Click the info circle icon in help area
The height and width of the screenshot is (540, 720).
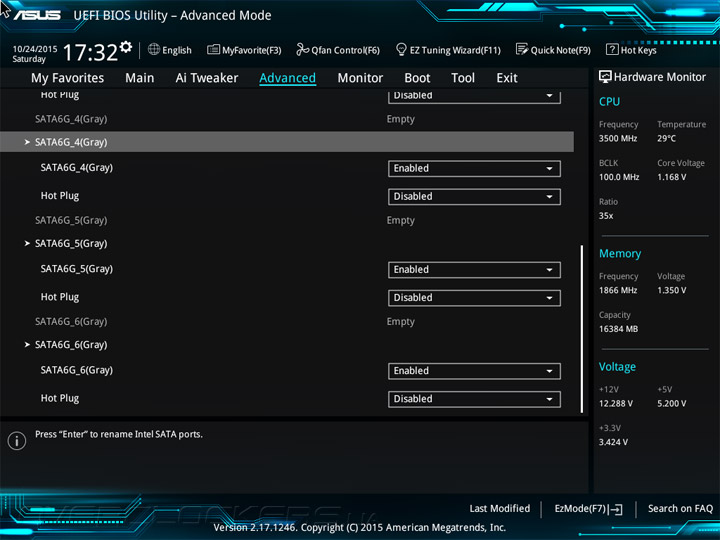17,441
